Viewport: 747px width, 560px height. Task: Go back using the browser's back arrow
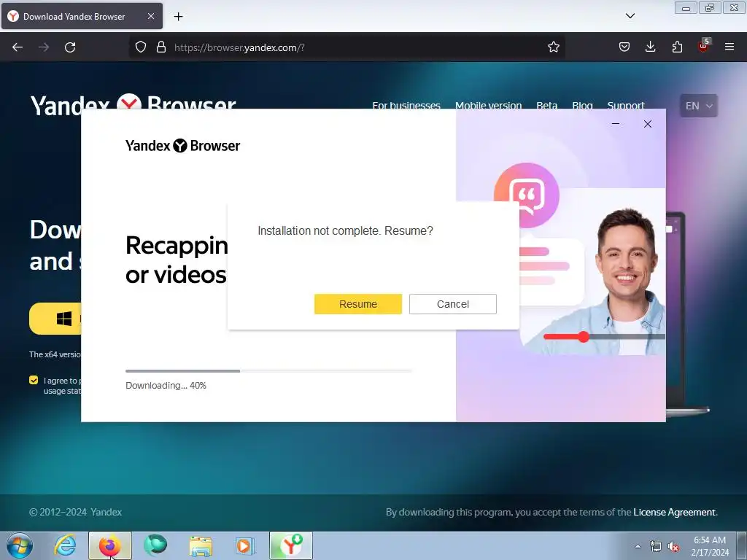18,47
